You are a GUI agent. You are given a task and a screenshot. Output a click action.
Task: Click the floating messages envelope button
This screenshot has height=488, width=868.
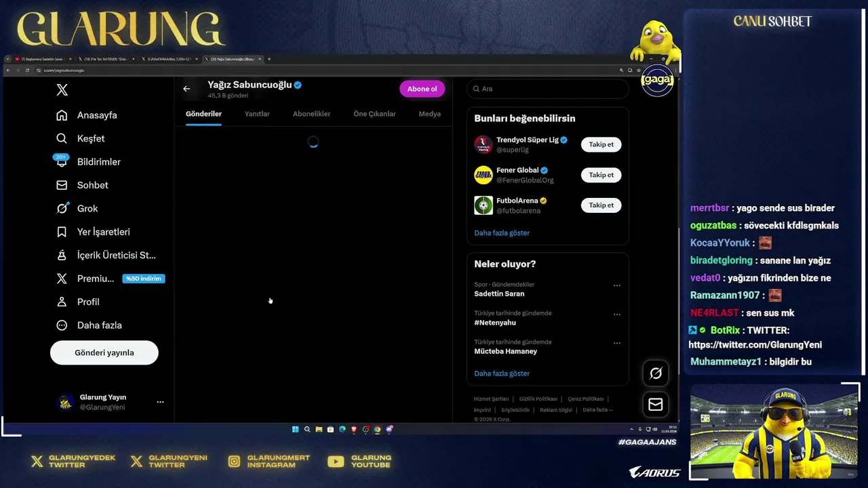pos(656,405)
